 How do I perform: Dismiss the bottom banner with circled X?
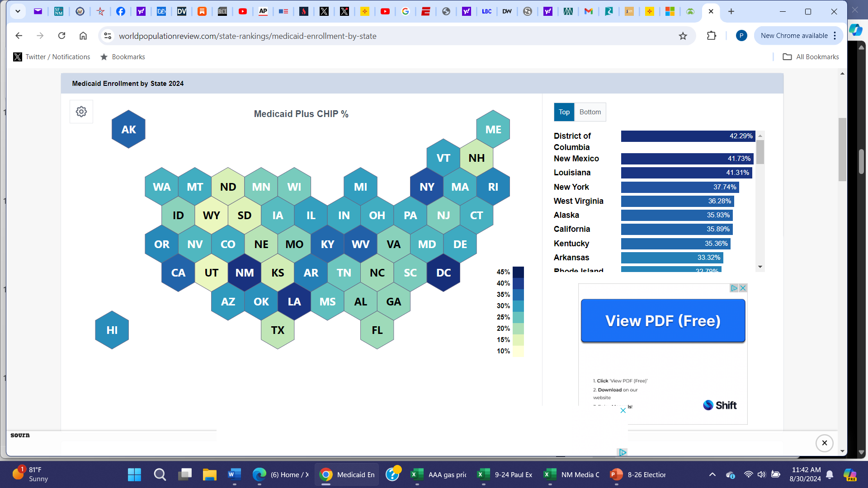pos(824,443)
